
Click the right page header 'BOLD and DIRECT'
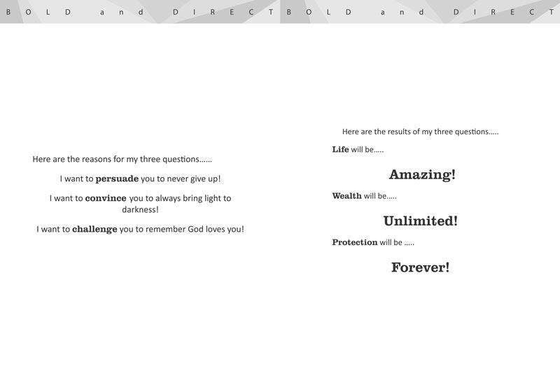[x=421, y=12]
